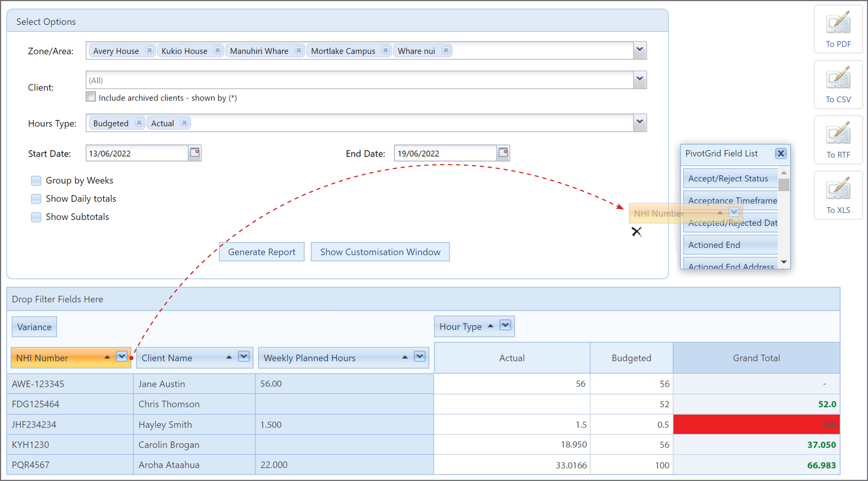
Task: Select the Variance data field header
Action: click(x=34, y=327)
